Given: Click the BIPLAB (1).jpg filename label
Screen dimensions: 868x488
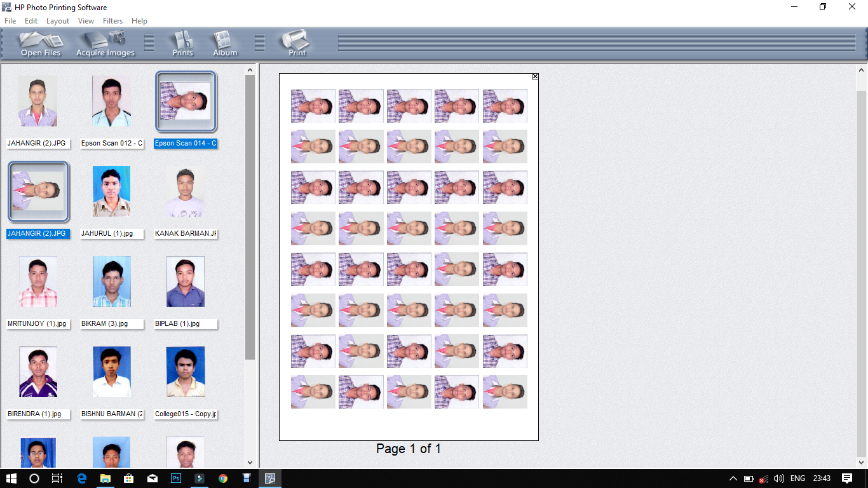Looking at the screenshot, I should (185, 324).
